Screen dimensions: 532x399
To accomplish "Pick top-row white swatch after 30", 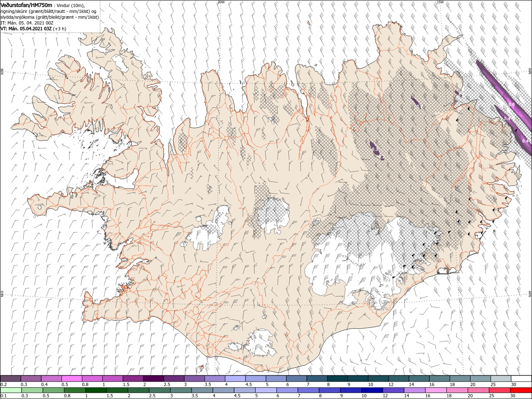I will 521,379.
